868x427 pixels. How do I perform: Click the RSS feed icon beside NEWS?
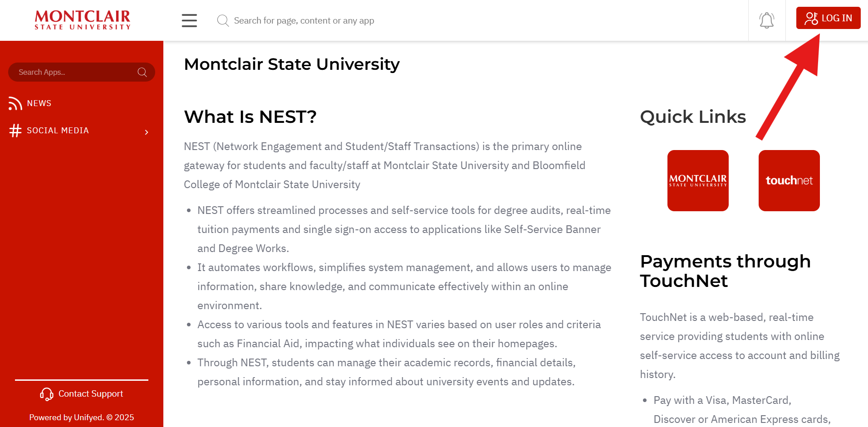point(15,103)
